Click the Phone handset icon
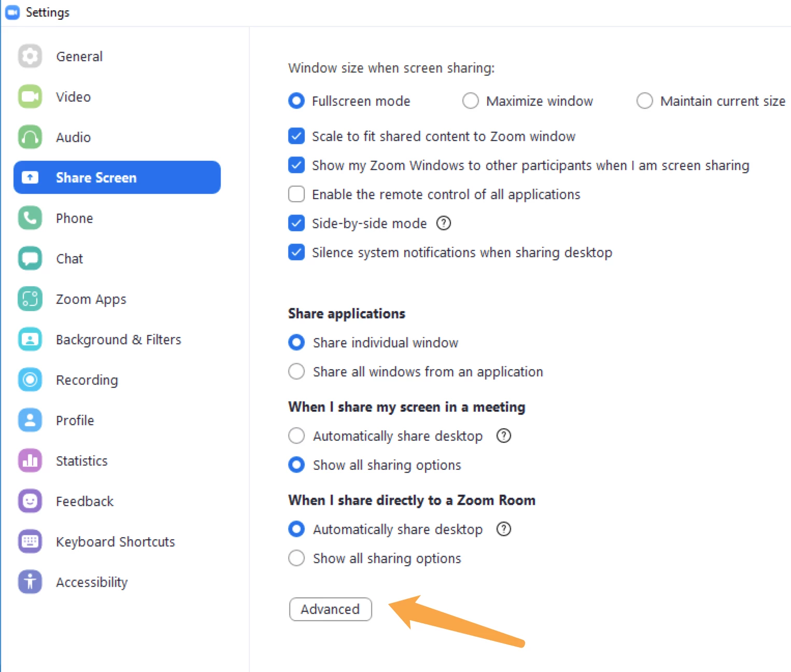Image resolution: width=791 pixels, height=672 pixels. pos(30,218)
